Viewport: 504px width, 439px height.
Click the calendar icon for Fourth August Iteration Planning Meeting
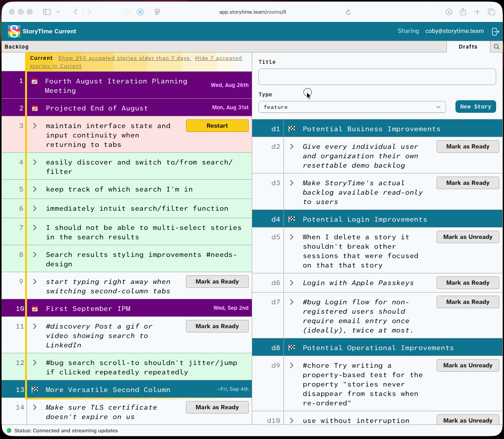coord(34,81)
